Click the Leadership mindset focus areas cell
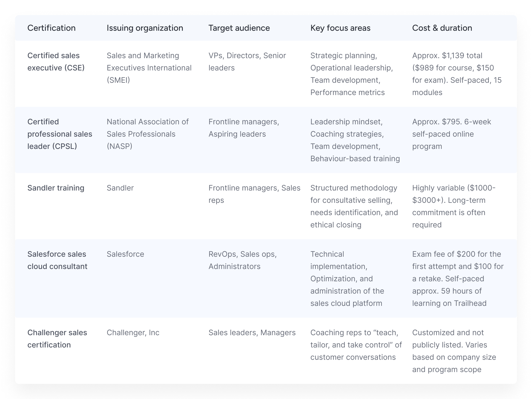Viewport: 532px width, 399px height. point(355,140)
